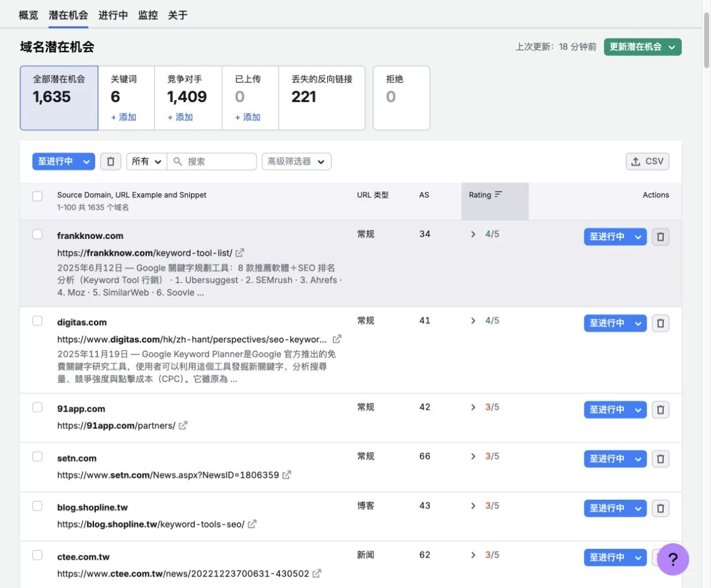Screen dimensions: 711x588
Task: Select the digitas.com row checkbox
Action: click(37, 321)
